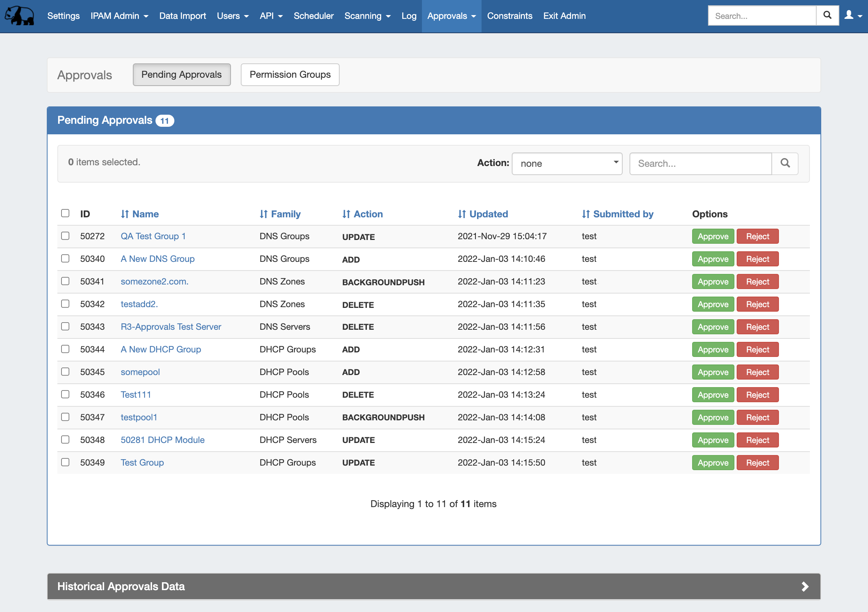
Task: Open the Scheduler menu item
Action: pyautogui.click(x=313, y=16)
